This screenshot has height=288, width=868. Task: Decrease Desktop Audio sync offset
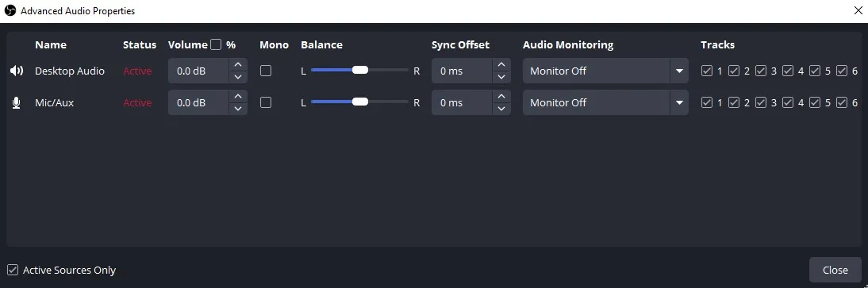[x=501, y=77]
